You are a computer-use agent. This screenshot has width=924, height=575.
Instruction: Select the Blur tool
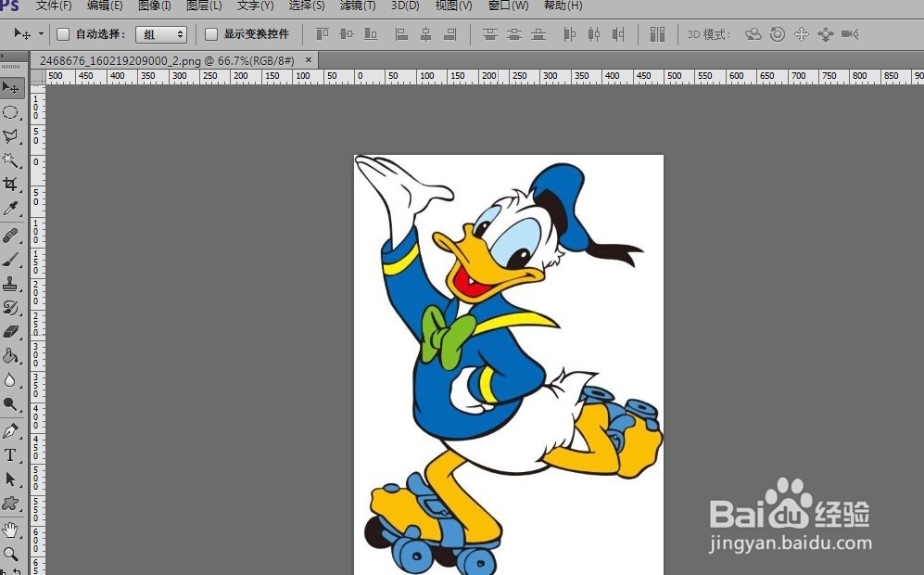[11, 380]
